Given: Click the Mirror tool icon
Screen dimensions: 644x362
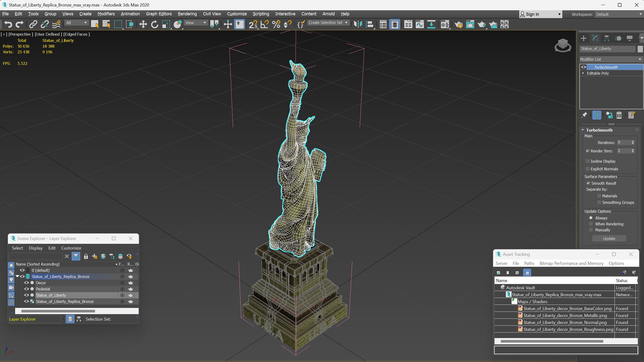Looking at the screenshot, I should point(358,24).
